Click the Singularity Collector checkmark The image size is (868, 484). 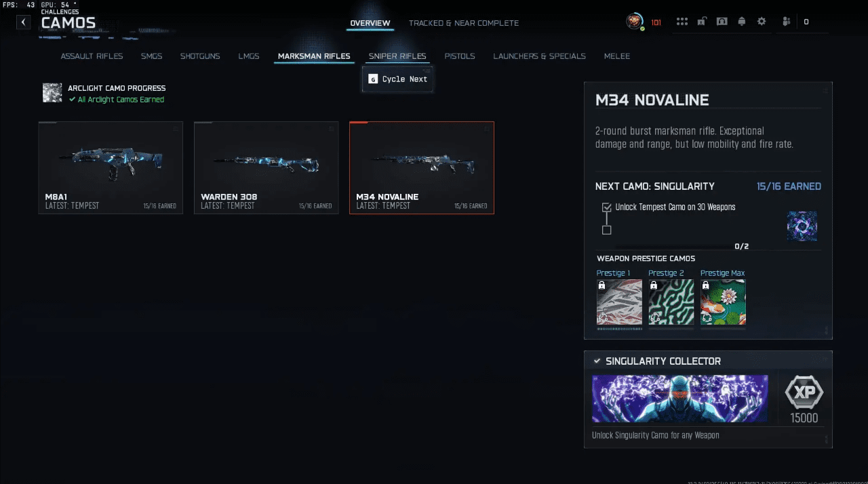(597, 361)
